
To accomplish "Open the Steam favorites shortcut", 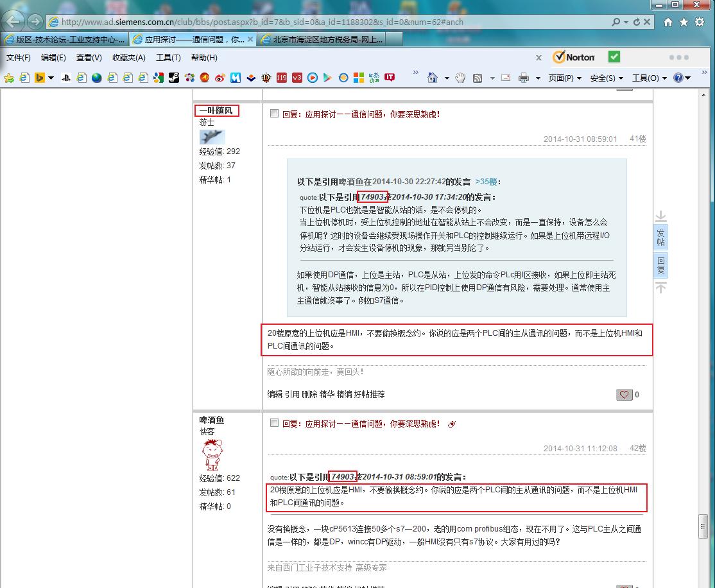I will [174, 78].
